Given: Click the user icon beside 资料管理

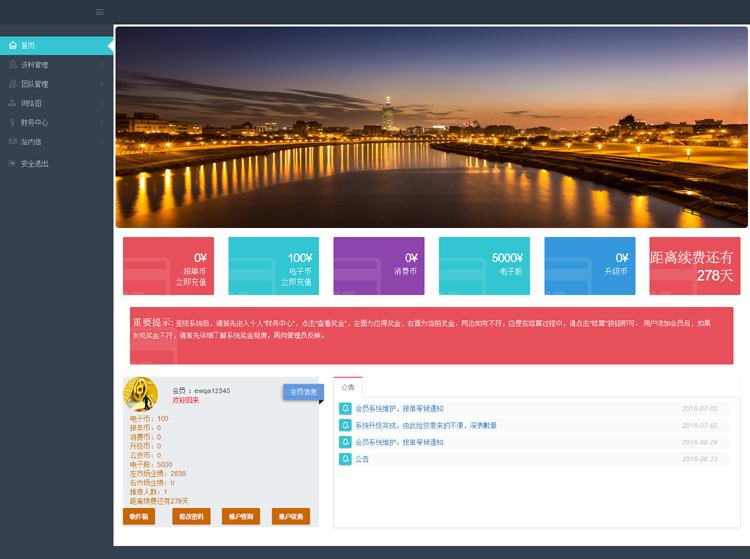Looking at the screenshot, I should point(13,65).
